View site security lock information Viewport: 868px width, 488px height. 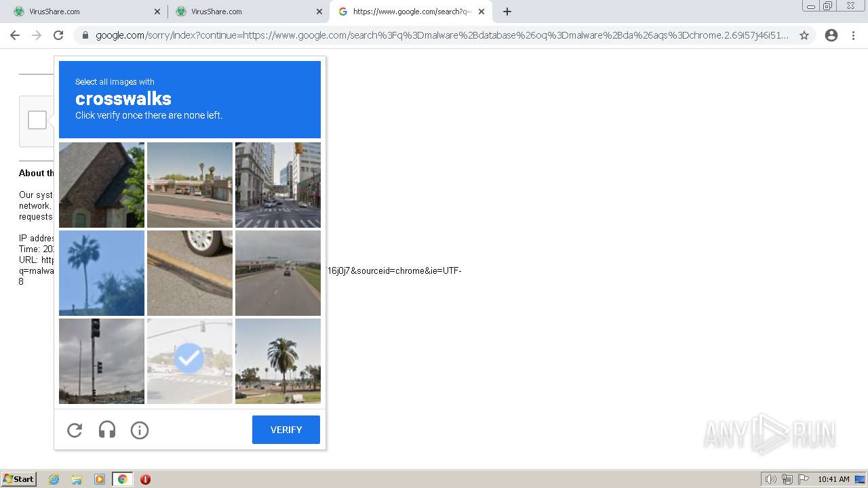85,35
